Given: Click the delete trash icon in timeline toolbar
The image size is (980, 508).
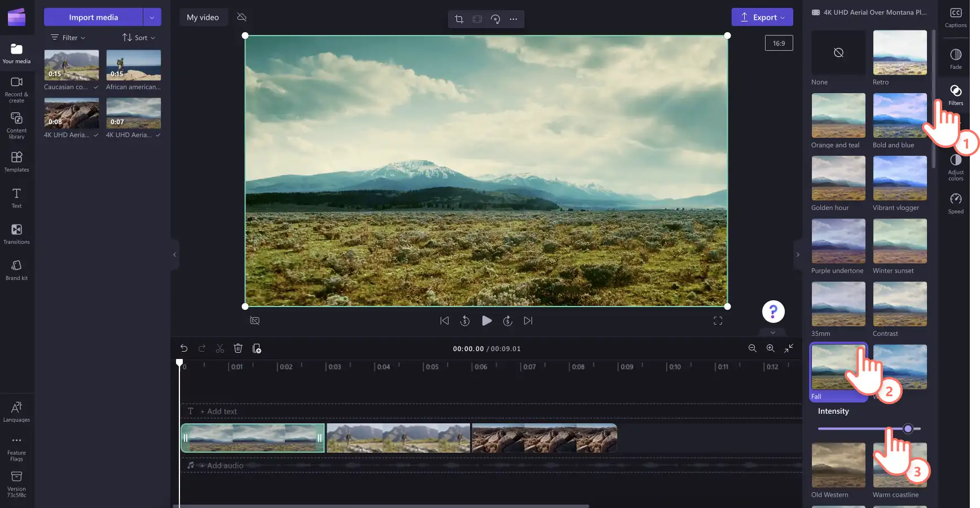Looking at the screenshot, I should [x=238, y=348].
